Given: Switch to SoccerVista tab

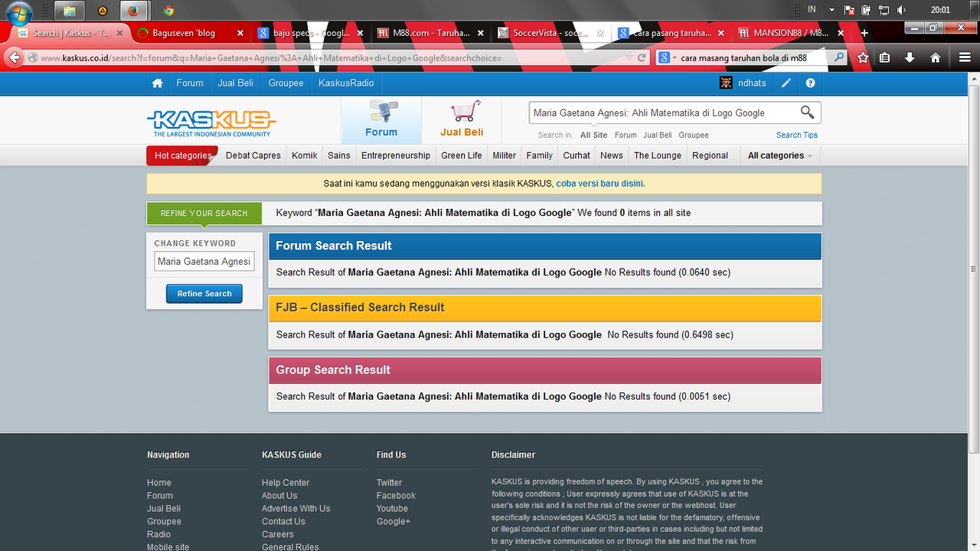Looking at the screenshot, I should pyautogui.click(x=551, y=33).
